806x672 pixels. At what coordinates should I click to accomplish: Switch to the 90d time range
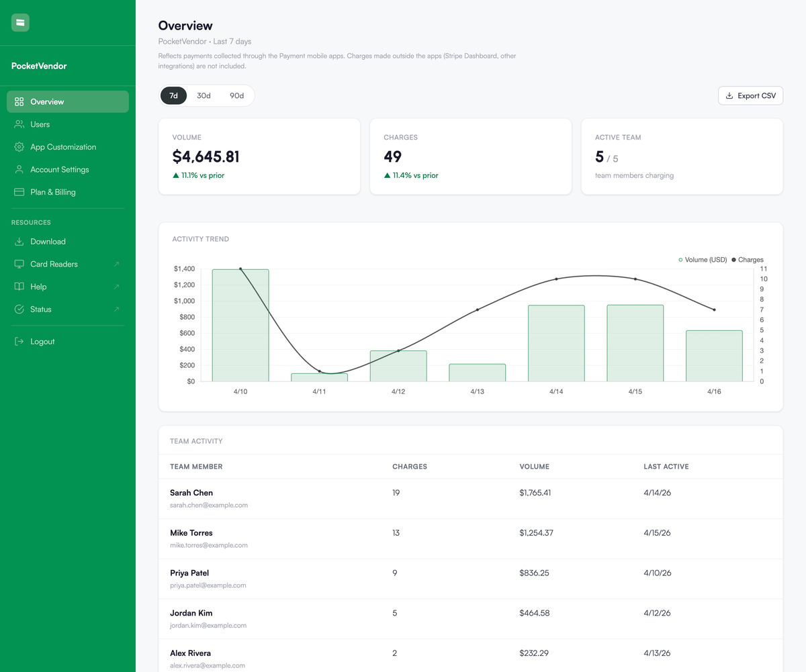[236, 95]
